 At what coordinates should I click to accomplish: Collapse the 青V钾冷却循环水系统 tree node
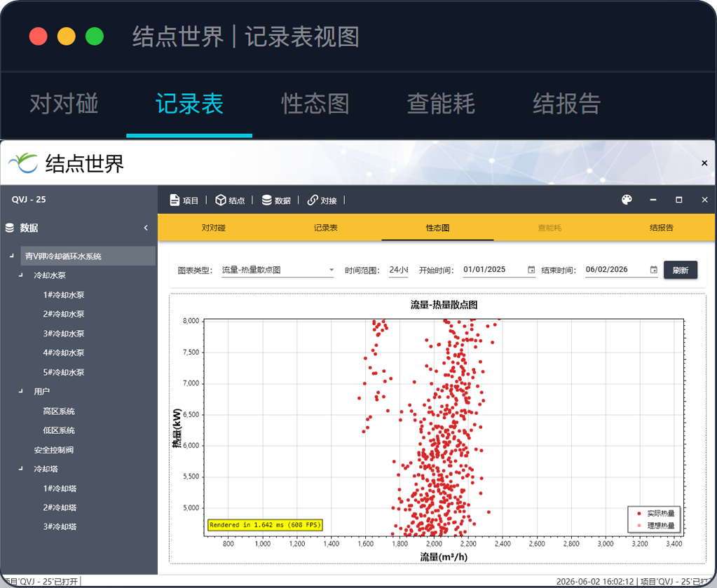click(12, 256)
